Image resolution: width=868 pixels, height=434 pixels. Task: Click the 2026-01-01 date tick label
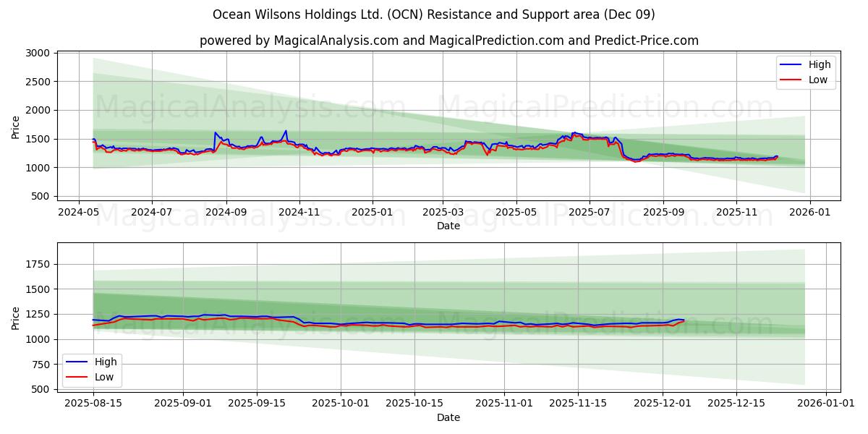(x=825, y=405)
